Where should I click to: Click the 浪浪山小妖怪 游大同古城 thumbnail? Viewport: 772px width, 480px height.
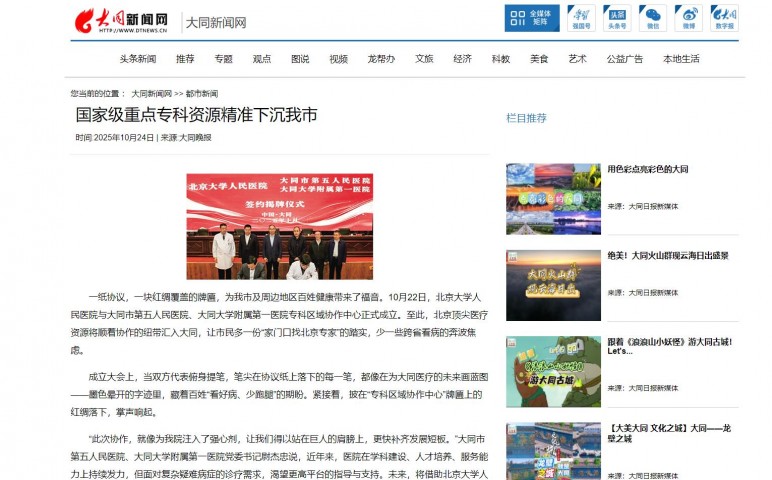(x=553, y=371)
